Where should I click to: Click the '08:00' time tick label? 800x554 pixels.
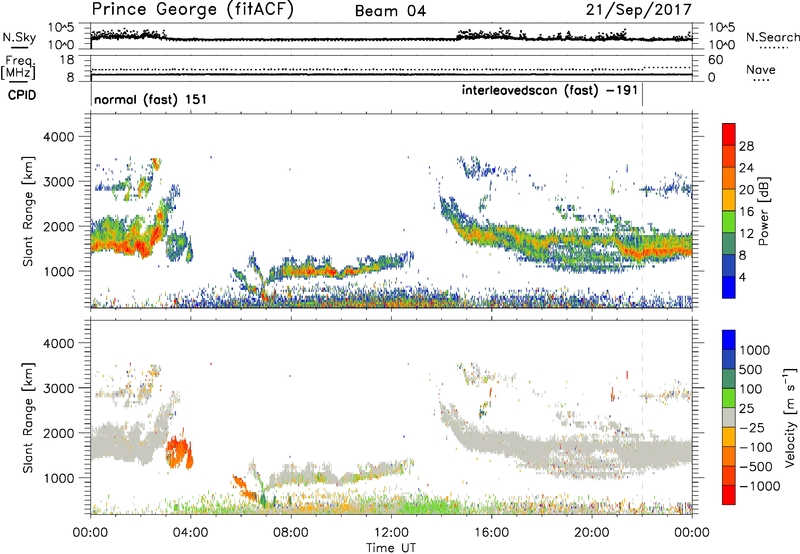click(291, 533)
